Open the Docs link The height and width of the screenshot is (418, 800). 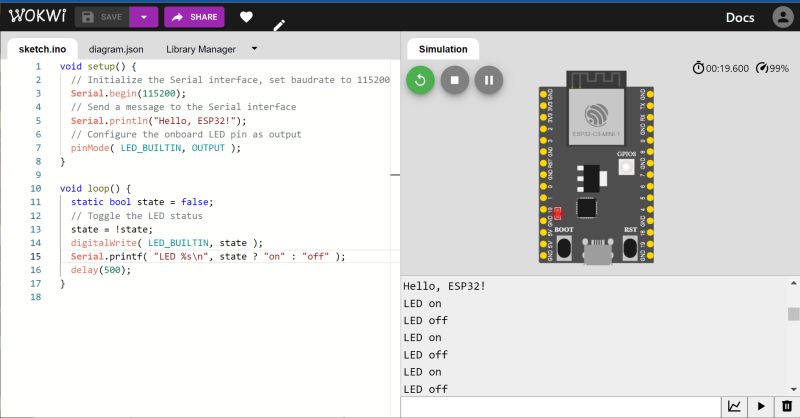pos(740,17)
